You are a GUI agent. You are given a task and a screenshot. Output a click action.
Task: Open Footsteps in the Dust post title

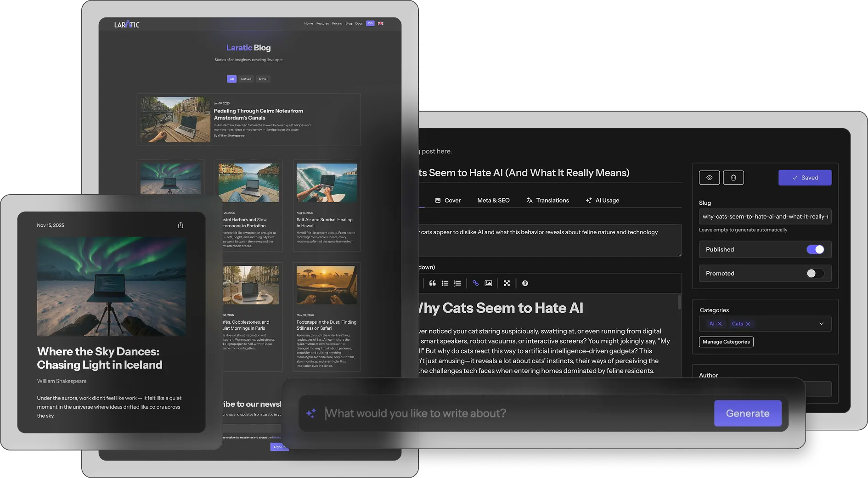click(x=327, y=325)
